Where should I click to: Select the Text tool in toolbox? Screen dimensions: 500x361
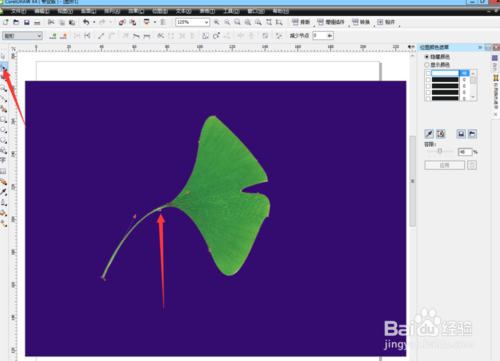pos(3,160)
